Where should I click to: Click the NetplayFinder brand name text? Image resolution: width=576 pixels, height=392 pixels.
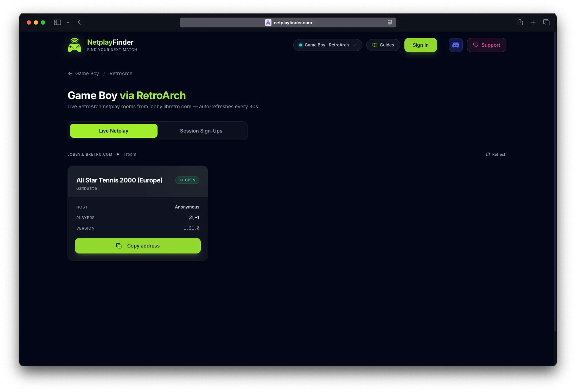(110, 42)
